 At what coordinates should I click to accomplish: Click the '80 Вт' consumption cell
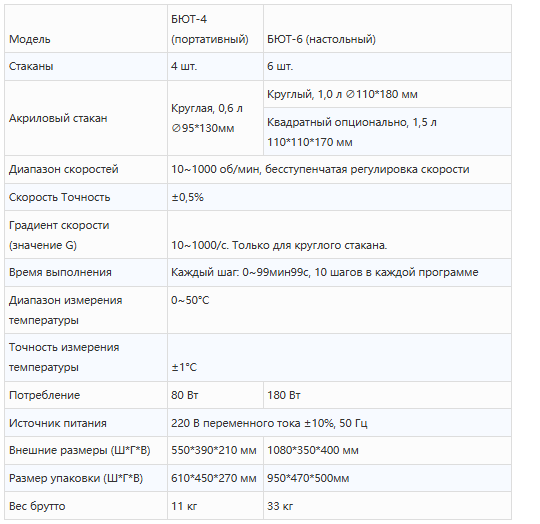click(215, 395)
